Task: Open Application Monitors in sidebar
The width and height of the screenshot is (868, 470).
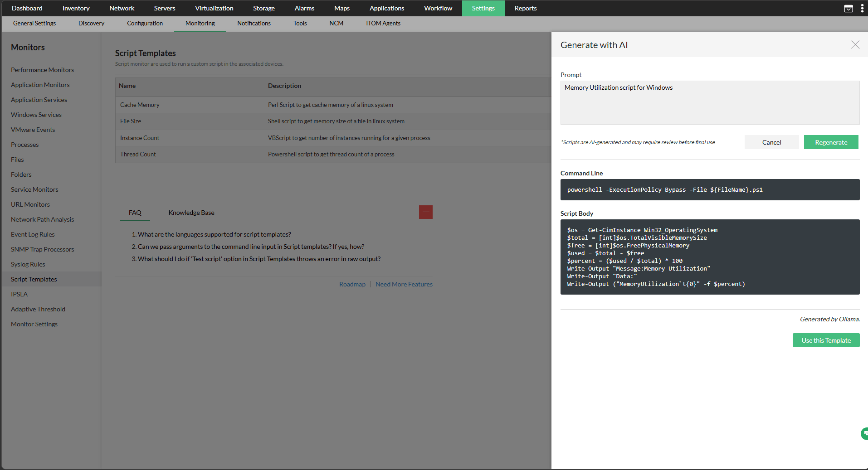Action: click(40, 85)
